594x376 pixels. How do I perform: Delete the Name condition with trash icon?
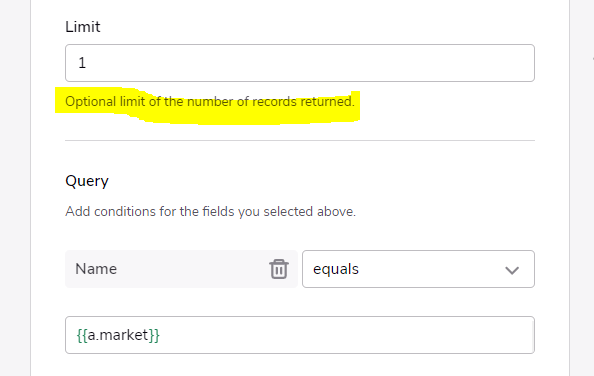[x=279, y=269]
